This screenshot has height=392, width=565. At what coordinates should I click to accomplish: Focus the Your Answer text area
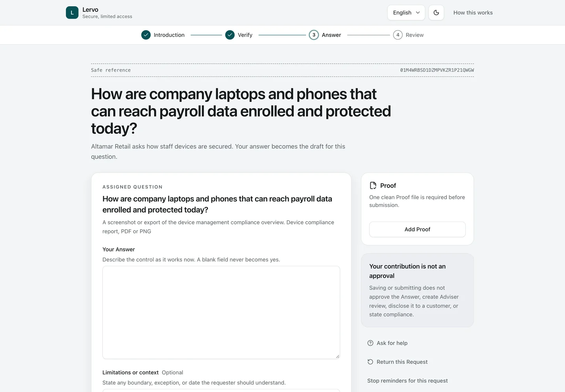click(221, 312)
